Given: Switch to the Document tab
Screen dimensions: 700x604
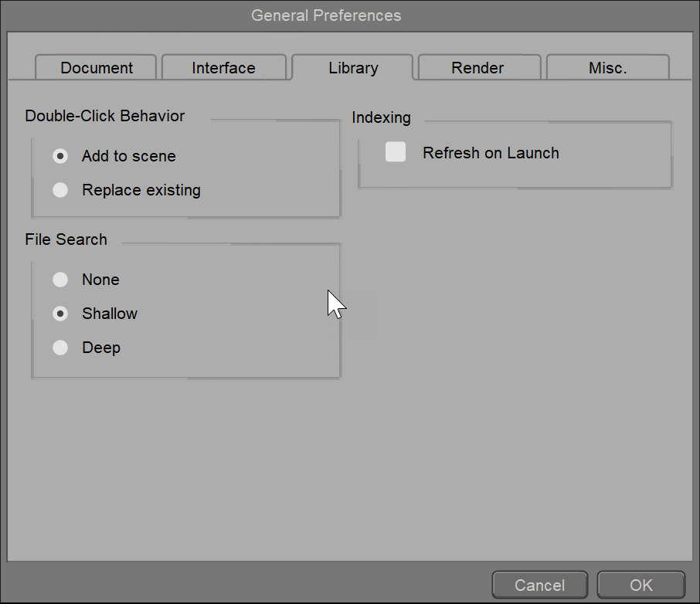Looking at the screenshot, I should click(97, 68).
